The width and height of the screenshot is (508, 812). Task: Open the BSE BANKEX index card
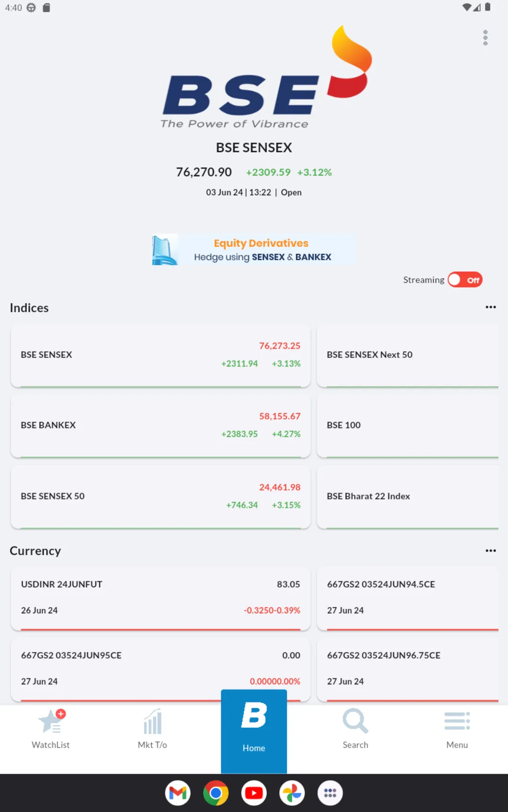(x=160, y=426)
